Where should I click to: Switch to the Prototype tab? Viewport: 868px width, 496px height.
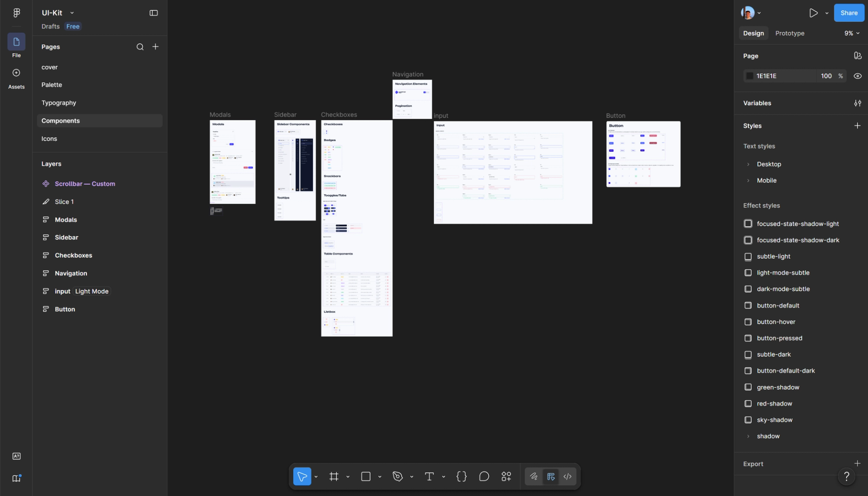pos(790,33)
